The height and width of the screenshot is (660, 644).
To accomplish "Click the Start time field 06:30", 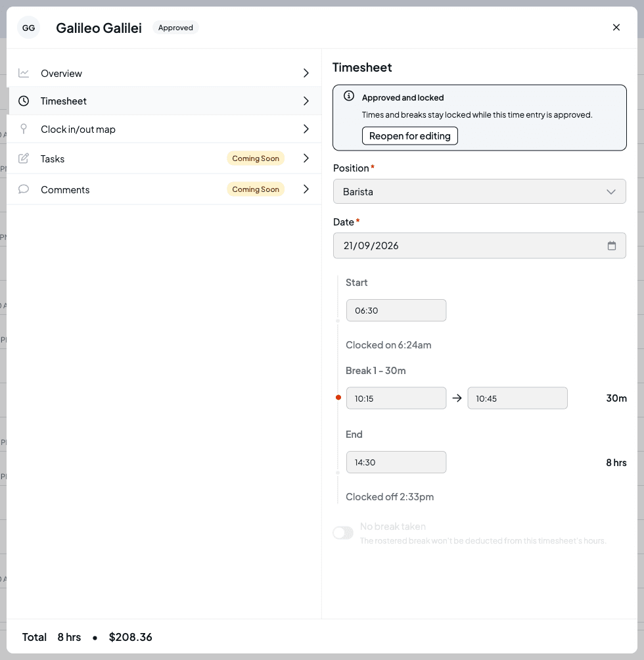I will tap(396, 311).
